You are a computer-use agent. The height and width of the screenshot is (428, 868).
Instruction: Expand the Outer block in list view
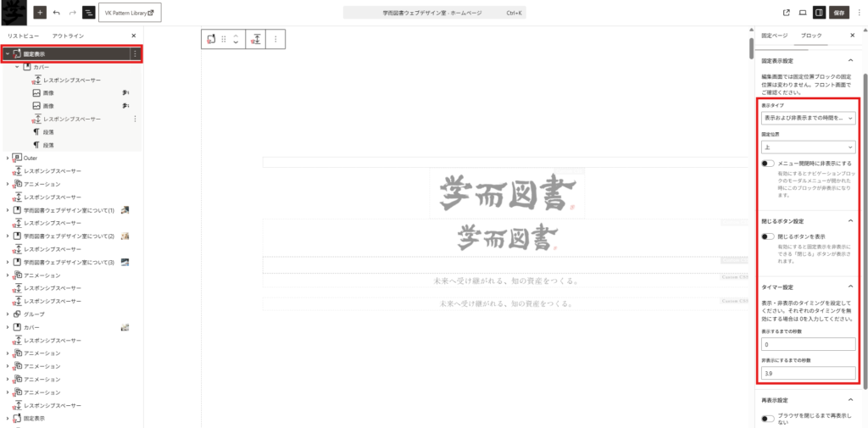coord(8,158)
